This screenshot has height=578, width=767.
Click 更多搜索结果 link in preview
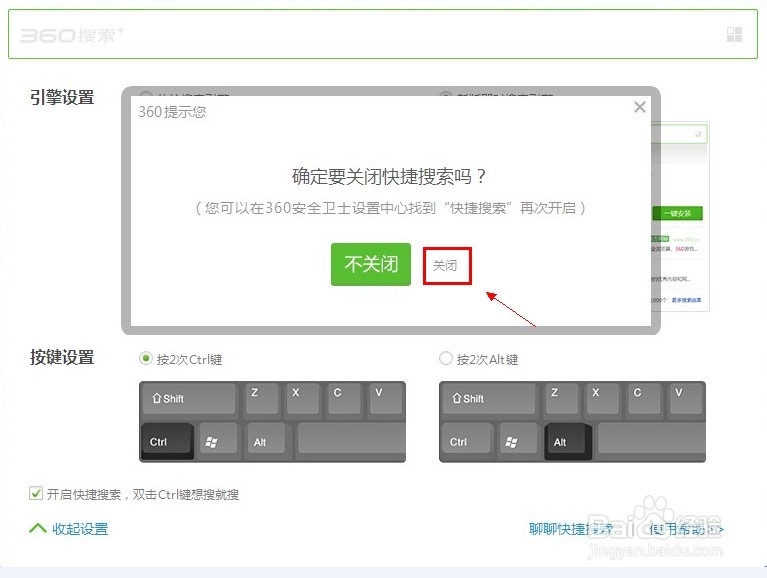click(686, 300)
